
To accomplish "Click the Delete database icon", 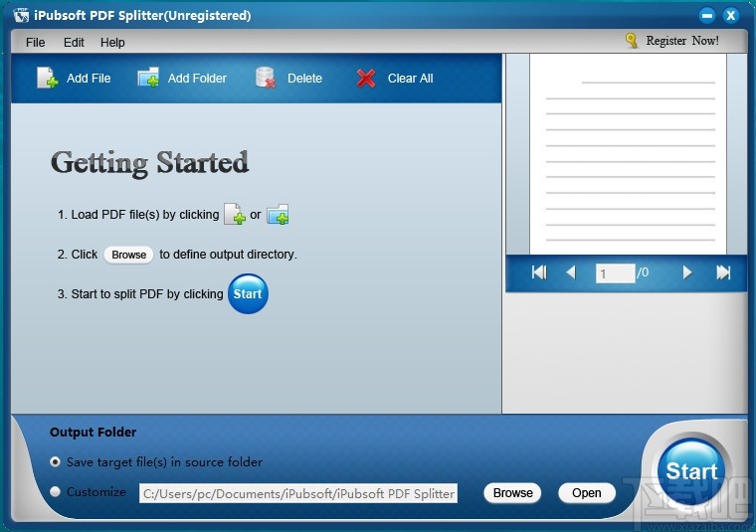I will (x=266, y=78).
